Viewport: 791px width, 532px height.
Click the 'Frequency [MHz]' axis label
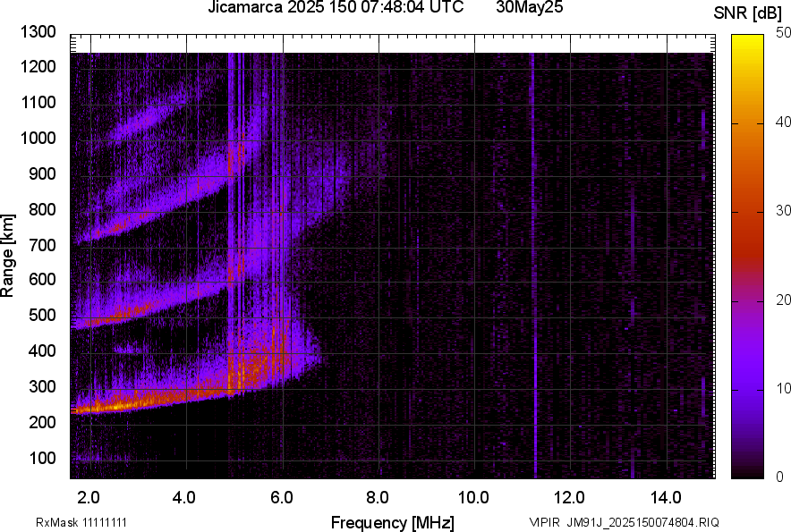pyautogui.click(x=393, y=522)
